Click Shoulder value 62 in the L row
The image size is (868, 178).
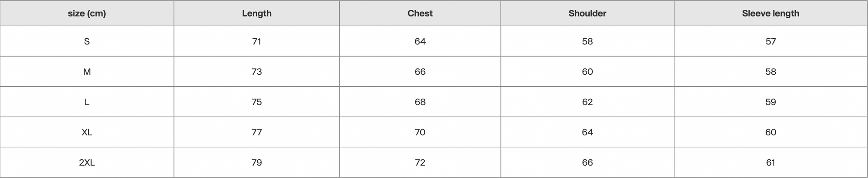pyautogui.click(x=587, y=102)
